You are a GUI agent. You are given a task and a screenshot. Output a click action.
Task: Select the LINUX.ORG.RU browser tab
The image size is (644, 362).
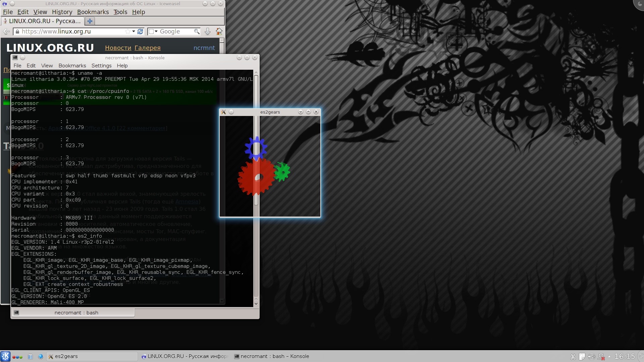[42, 21]
